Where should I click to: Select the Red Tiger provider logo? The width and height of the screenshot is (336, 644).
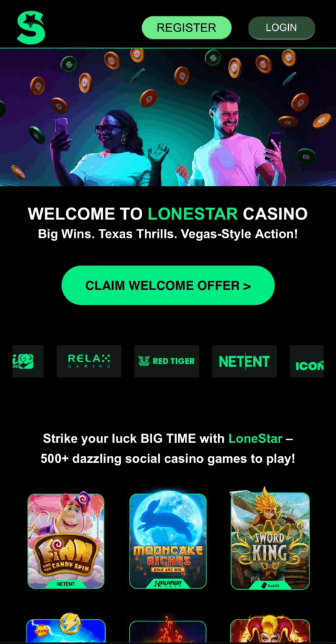(166, 361)
